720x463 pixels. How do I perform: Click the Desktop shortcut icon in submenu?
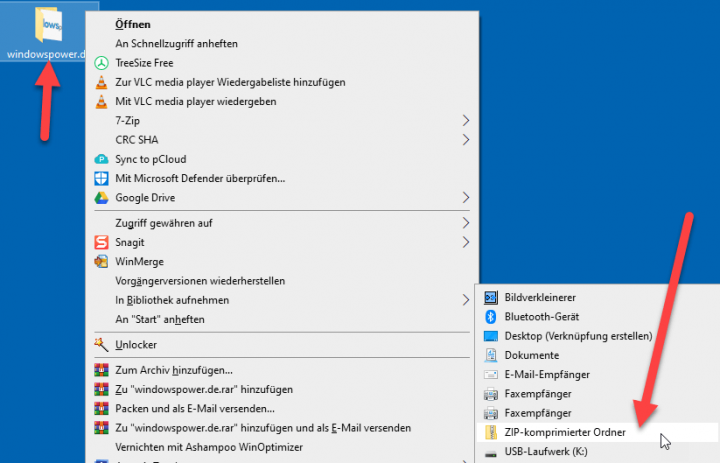(490, 336)
